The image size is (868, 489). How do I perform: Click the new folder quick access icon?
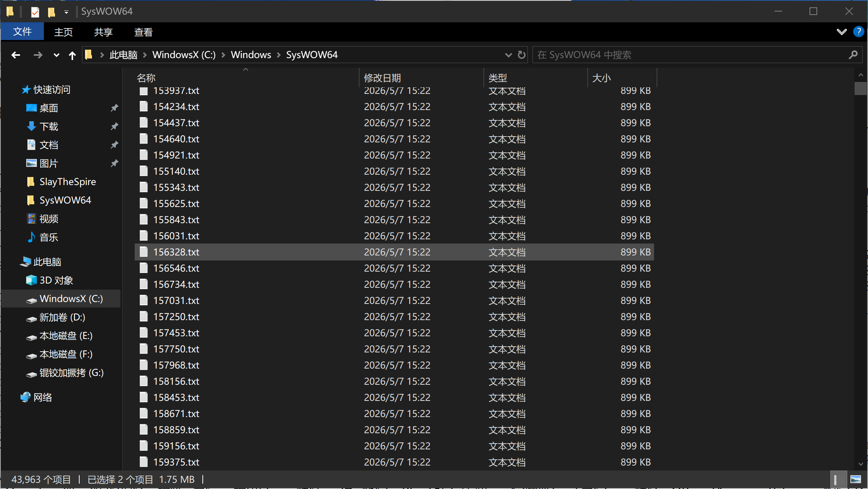click(x=51, y=12)
